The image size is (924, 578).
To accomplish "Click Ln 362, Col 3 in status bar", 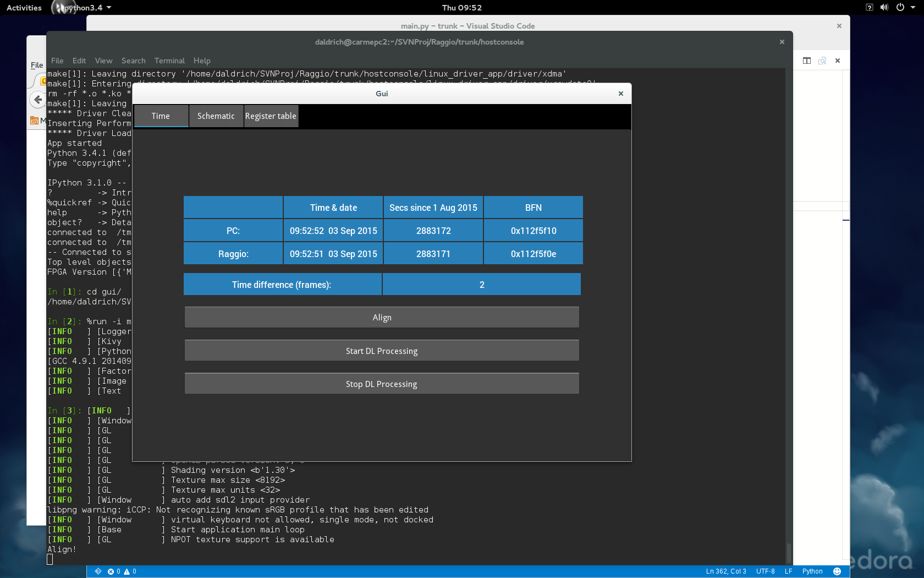I will click(x=726, y=571).
